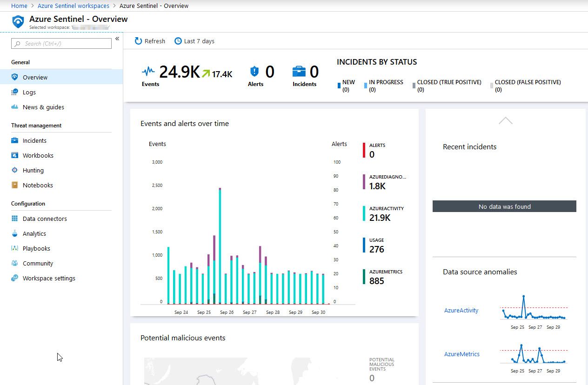Open the Community section

pos(37,263)
